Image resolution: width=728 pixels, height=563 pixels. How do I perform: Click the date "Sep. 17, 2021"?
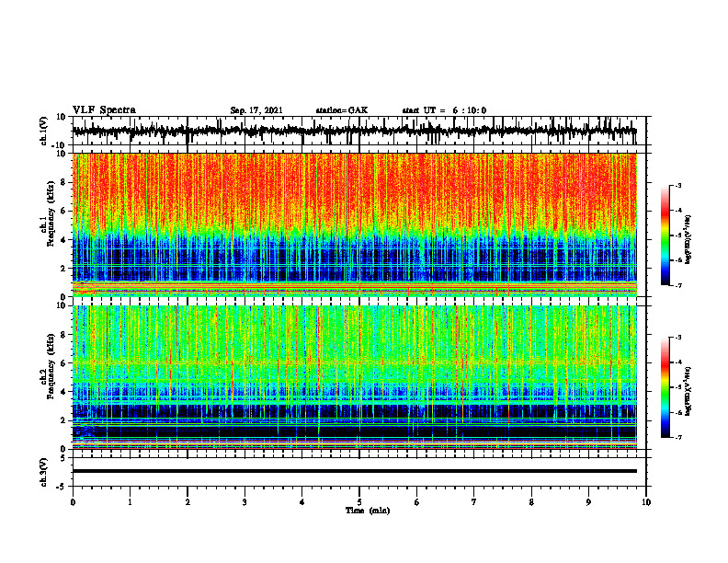256,110
